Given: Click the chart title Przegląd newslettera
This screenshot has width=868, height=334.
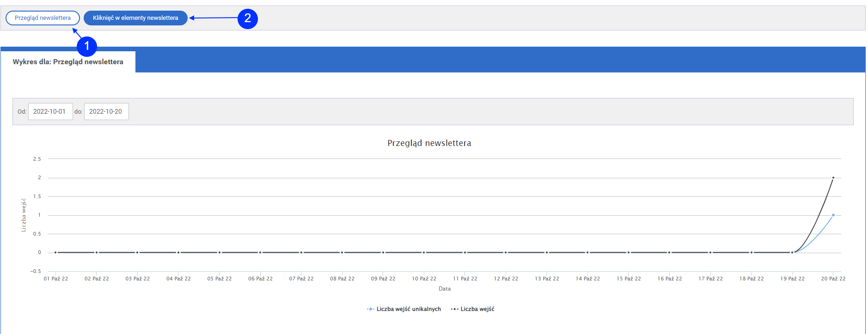Looking at the screenshot, I should click(x=429, y=143).
